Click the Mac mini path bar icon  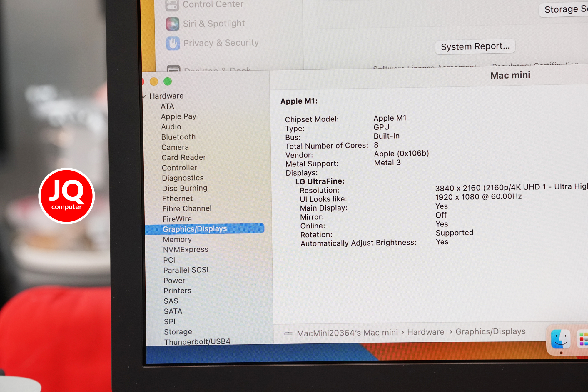[289, 333]
